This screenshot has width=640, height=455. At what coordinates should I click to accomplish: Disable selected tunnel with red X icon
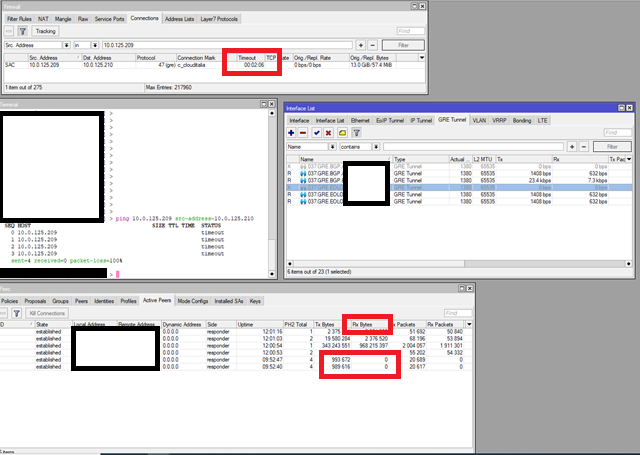pos(329,133)
